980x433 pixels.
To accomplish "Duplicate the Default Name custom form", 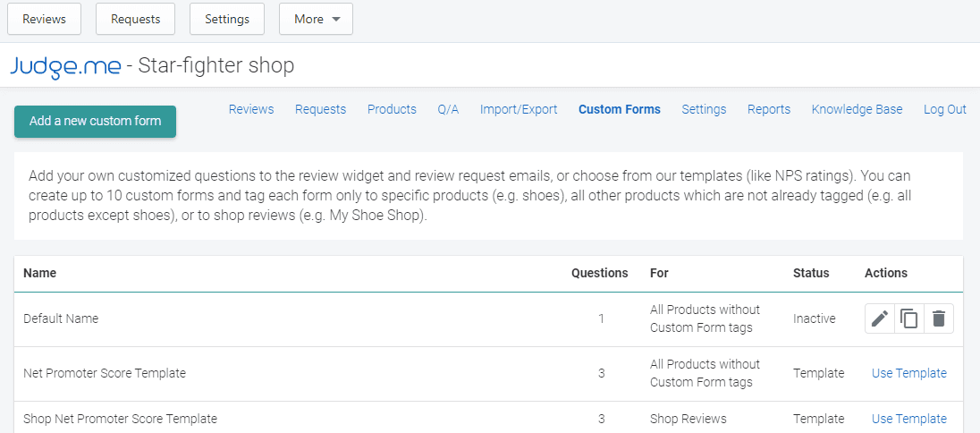I will coord(909,318).
